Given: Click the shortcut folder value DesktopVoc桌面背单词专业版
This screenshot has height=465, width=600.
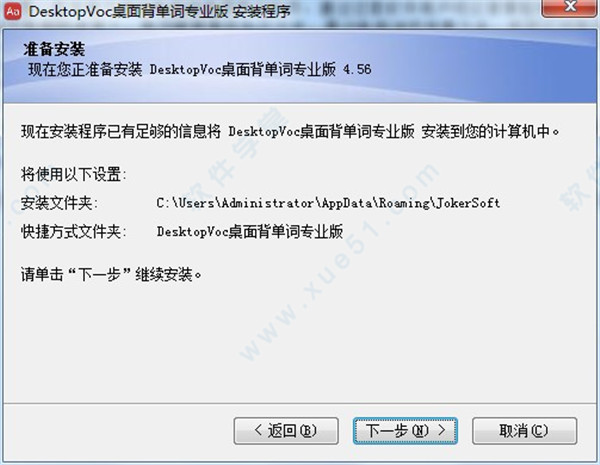Looking at the screenshot, I should pos(250,232).
